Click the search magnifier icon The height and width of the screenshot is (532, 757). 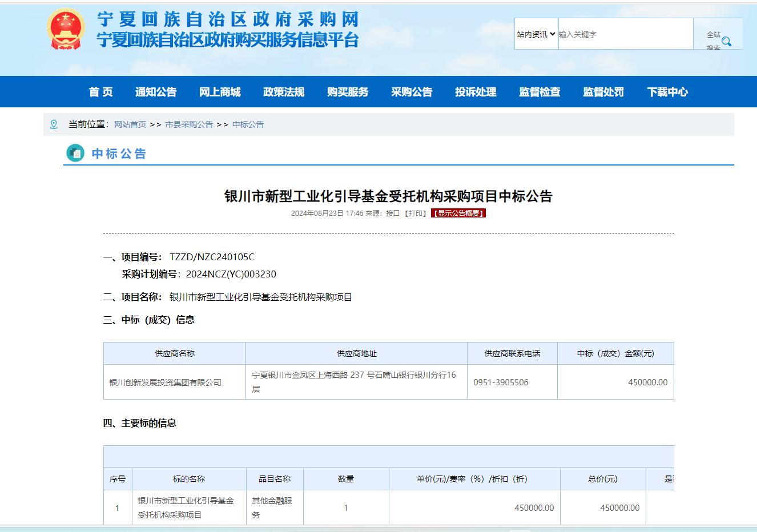click(726, 41)
